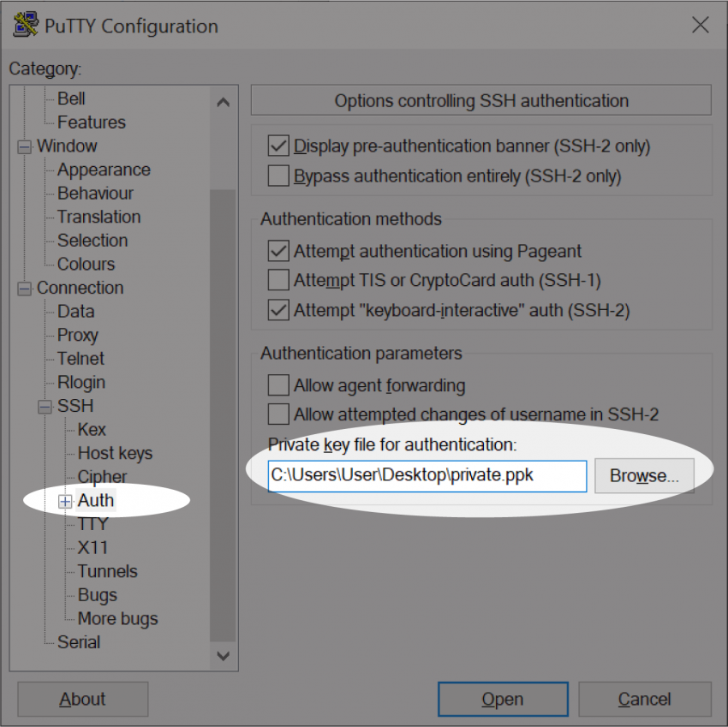
Task: Open the Colours settings page
Action: pyautogui.click(x=86, y=264)
